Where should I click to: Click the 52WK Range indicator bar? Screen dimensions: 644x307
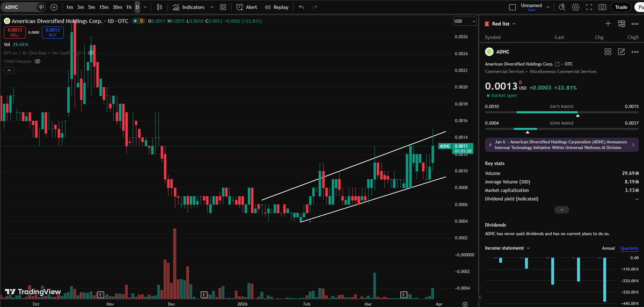coord(561,129)
